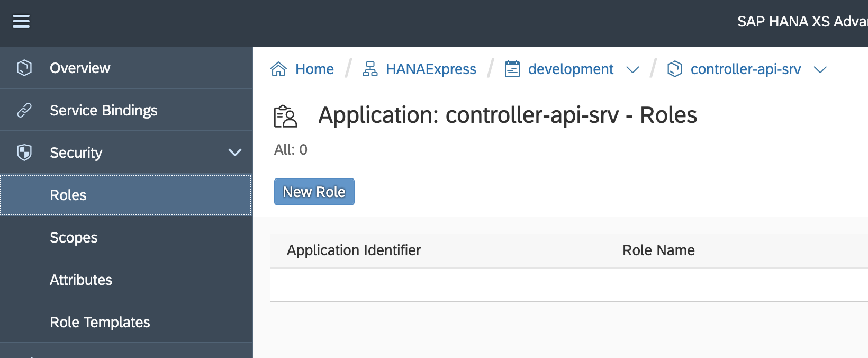The image size is (868, 358).
Task: Click the Overview cube icon in sidebar
Action: [x=24, y=68]
